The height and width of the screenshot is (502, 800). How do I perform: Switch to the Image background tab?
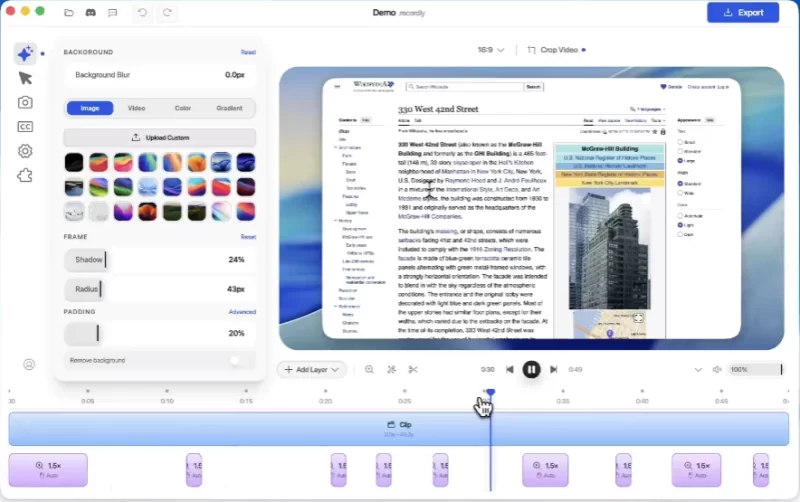(x=90, y=108)
